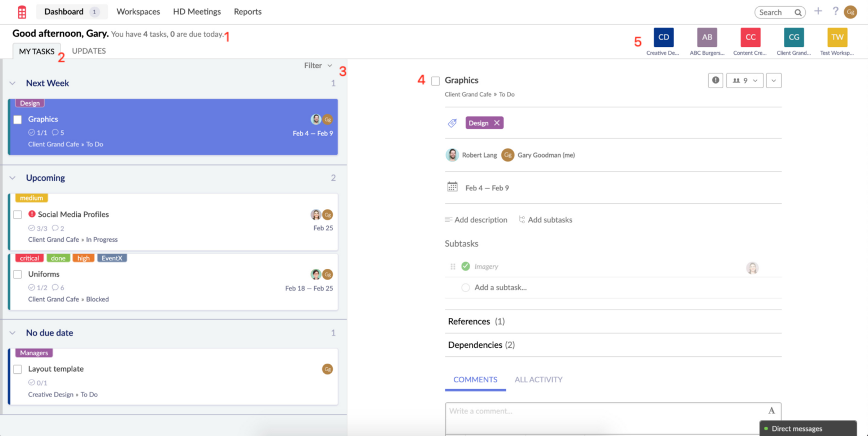Click the drag handle beside Imagery subtask
The height and width of the screenshot is (436, 868).
tap(452, 266)
